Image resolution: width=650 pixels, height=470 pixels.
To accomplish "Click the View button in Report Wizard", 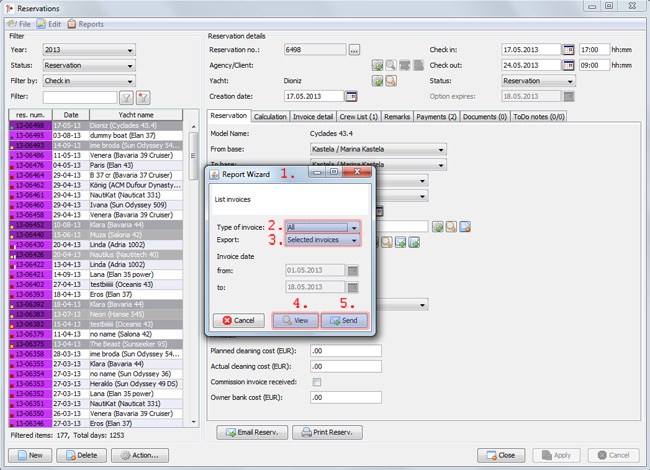I will (x=296, y=320).
